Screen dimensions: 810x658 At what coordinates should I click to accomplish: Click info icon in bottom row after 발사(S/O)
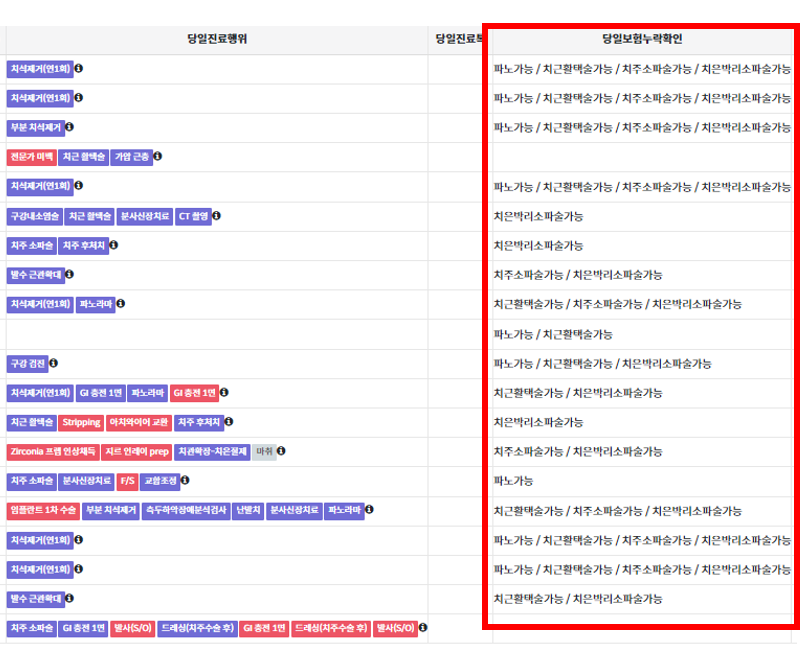(423, 628)
